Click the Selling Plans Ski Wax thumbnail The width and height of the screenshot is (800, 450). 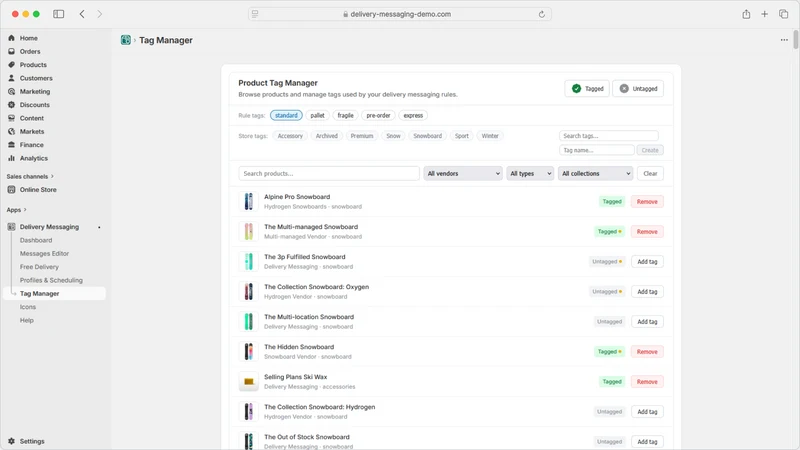coord(248,381)
